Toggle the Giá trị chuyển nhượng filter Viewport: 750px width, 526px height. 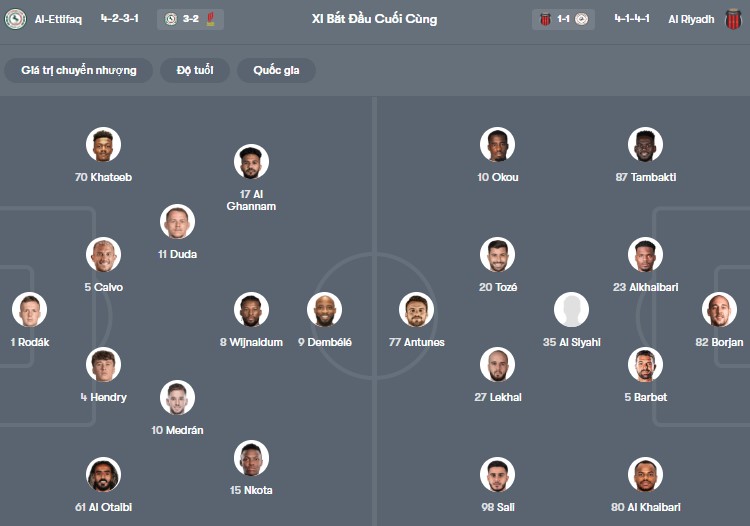point(79,70)
